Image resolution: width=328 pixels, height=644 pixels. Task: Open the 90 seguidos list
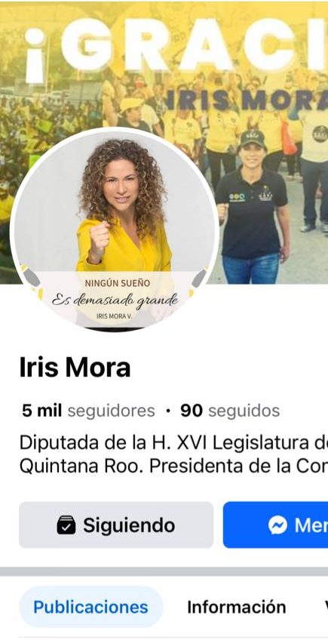coord(230,411)
